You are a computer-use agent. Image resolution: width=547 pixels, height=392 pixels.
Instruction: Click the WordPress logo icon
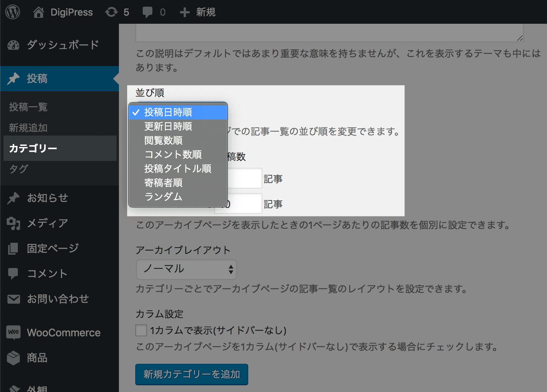tap(13, 12)
